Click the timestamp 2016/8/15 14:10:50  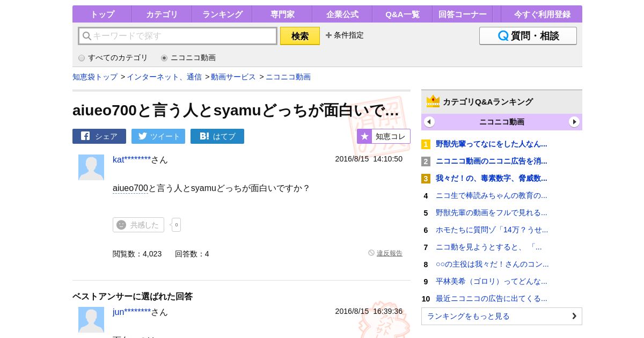coord(369,159)
